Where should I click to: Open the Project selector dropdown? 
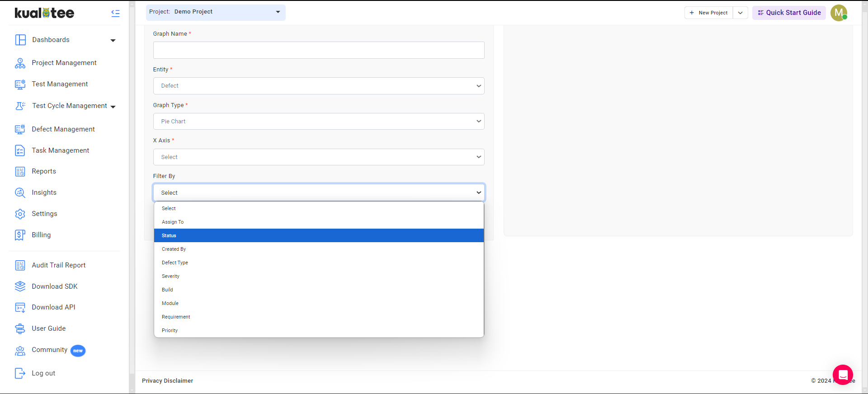(216, 13)
